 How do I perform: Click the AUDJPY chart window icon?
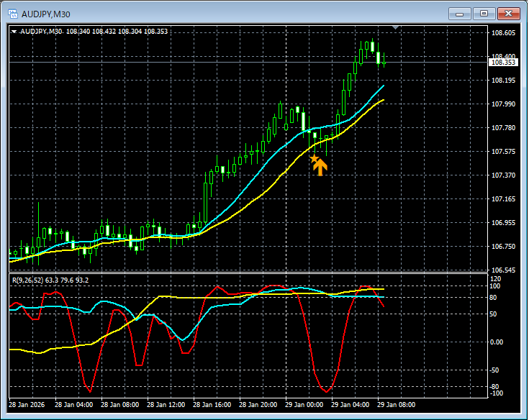click(x=12, y=14)
